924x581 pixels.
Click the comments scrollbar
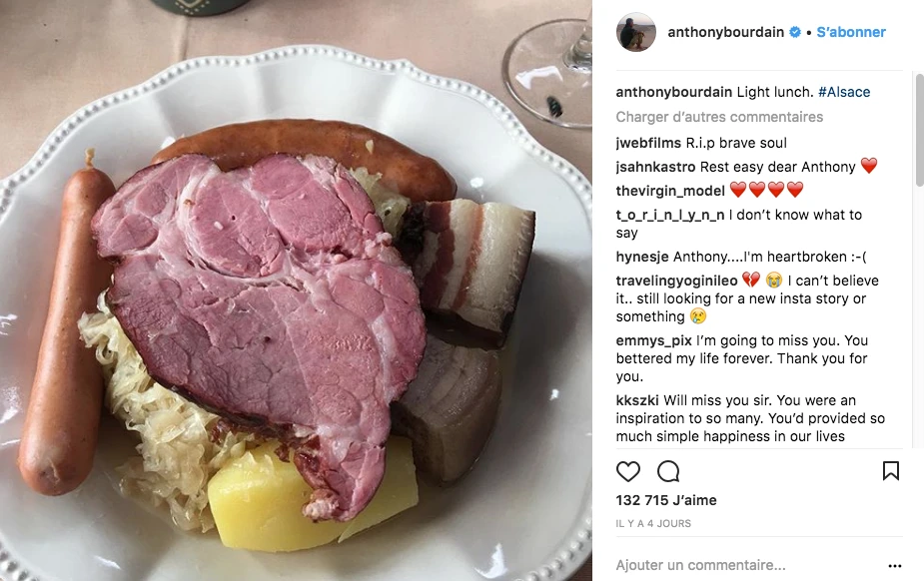919,130
